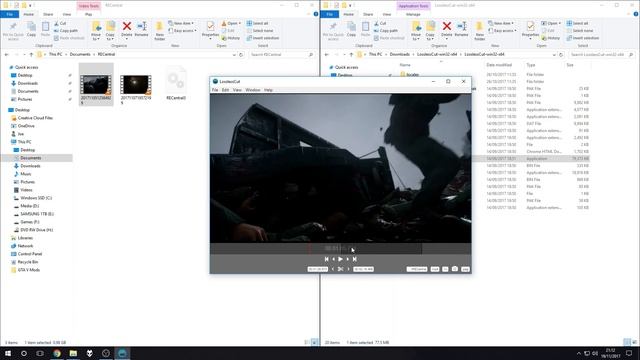
Task: Click Cut in the RECentral window ribbon
Action: pyautogui.click(x=60, y=23)
